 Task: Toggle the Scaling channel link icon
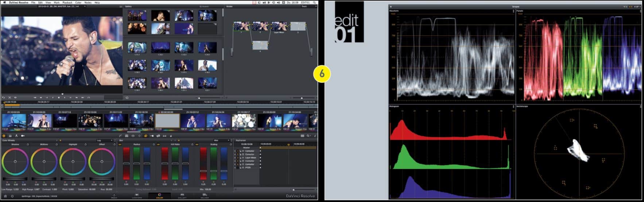pos(197,144)
